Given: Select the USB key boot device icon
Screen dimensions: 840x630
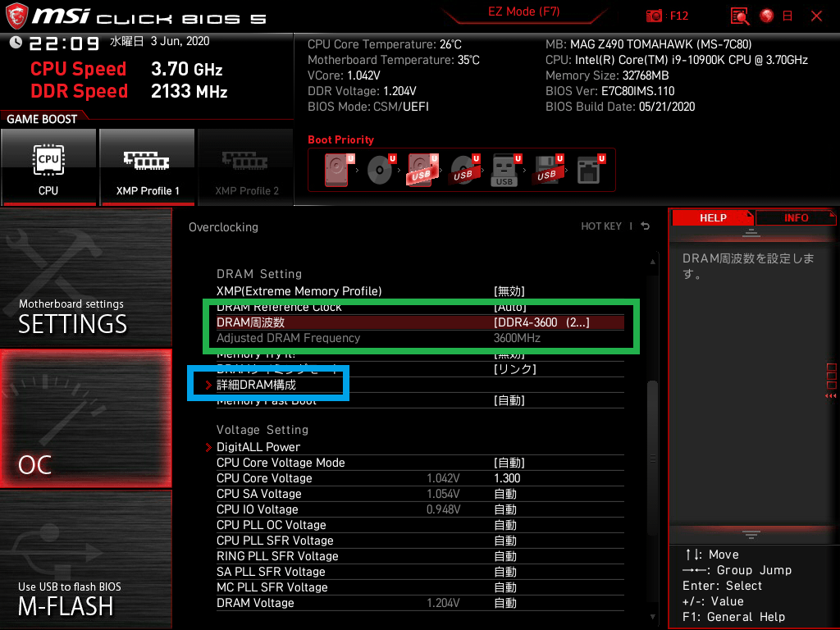Looking at the screenshot, I should click(504, 171).
